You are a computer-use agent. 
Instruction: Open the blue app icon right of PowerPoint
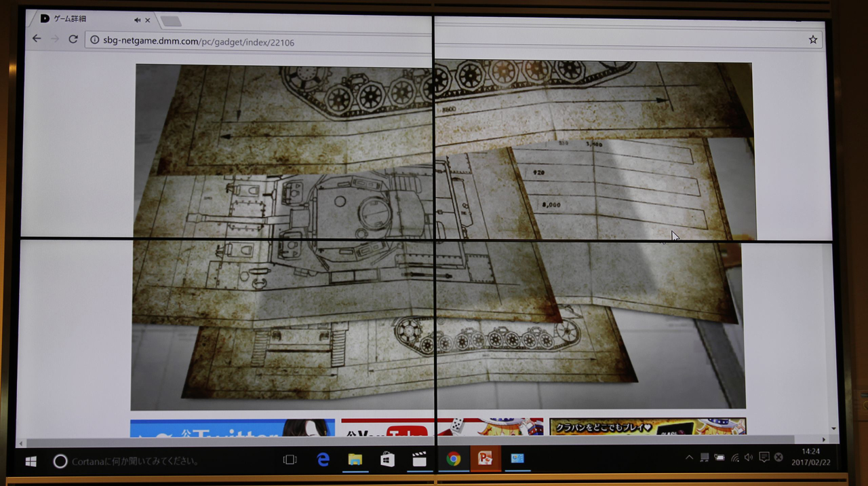[517, 459]
